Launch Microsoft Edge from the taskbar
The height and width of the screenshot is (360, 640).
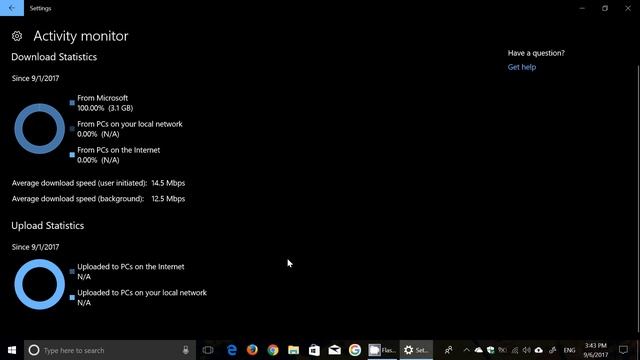[232, 350]
